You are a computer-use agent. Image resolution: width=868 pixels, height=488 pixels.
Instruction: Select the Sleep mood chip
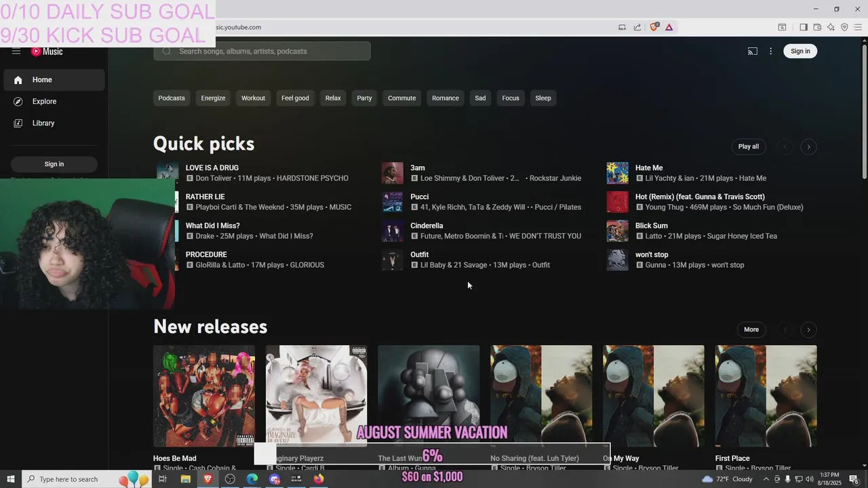tap(543, 98)
